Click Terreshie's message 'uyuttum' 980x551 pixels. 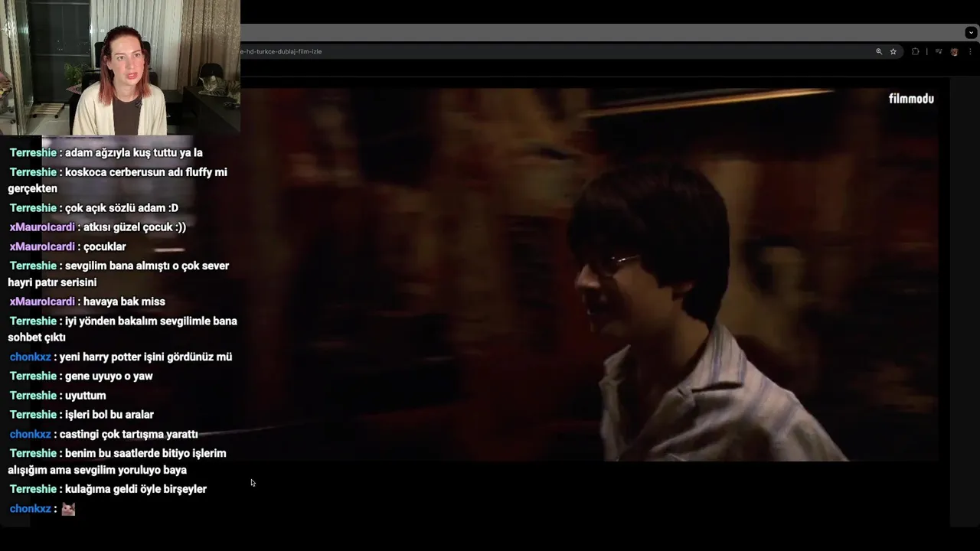pos(85,396)
